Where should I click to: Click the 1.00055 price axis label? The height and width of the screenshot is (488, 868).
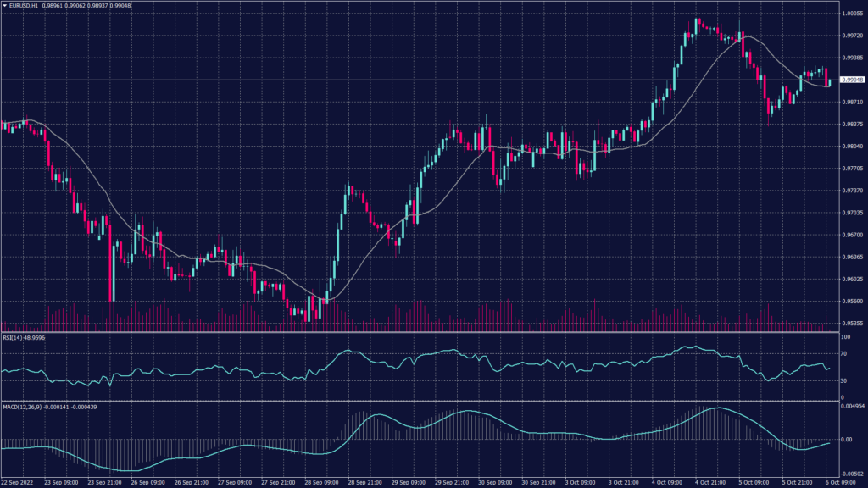coord(851,14)
